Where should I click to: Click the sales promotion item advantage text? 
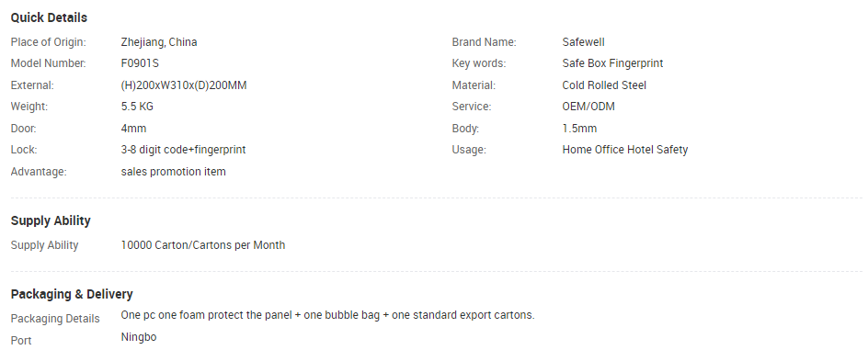(x=173, y=172)
